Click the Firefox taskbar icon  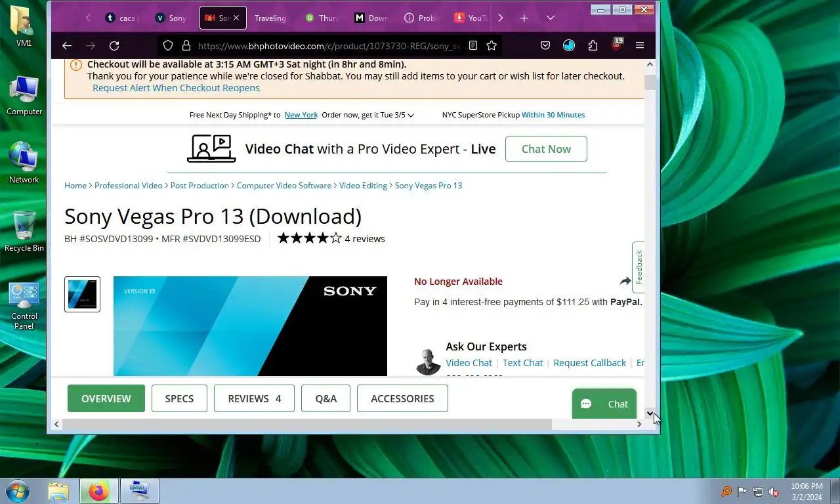click(x=99, y=491)
